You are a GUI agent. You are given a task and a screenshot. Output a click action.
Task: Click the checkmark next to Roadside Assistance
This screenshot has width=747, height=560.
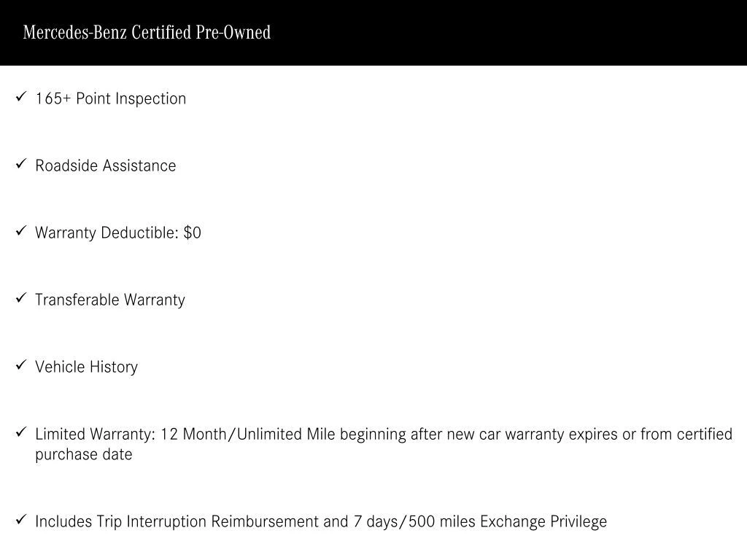[x=20, y=163]
